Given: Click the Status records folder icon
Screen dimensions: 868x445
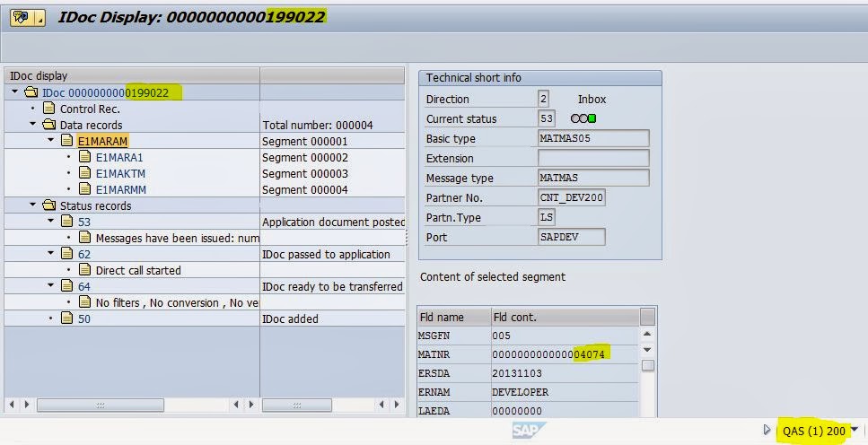Looking at the screenshot, I should (48, 205).
